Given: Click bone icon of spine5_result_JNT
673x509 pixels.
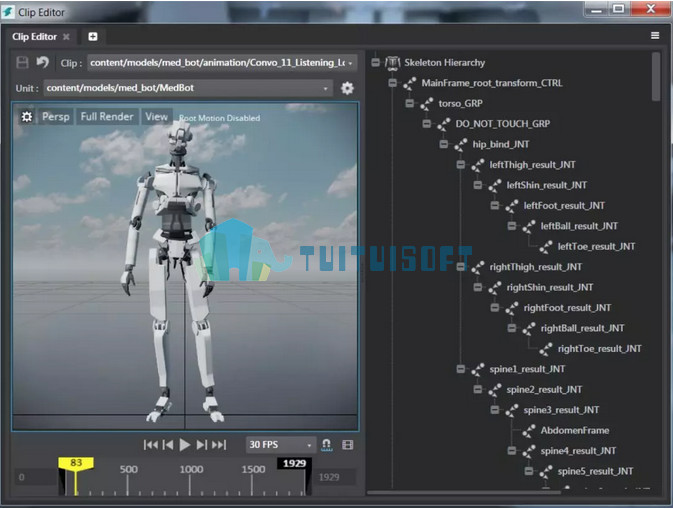Looking at the screenshot, I should pyautogui.click(x=546, y=472).
